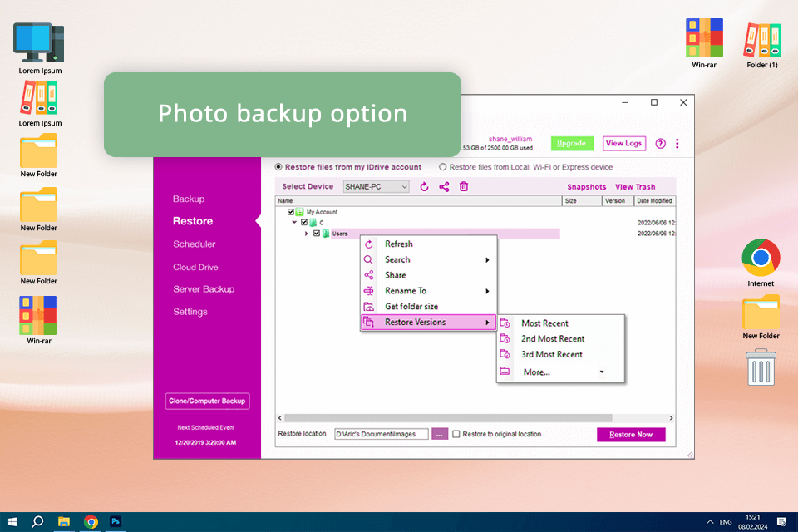Open the Restore Versions submenu entry

click(x=428, y=323)
